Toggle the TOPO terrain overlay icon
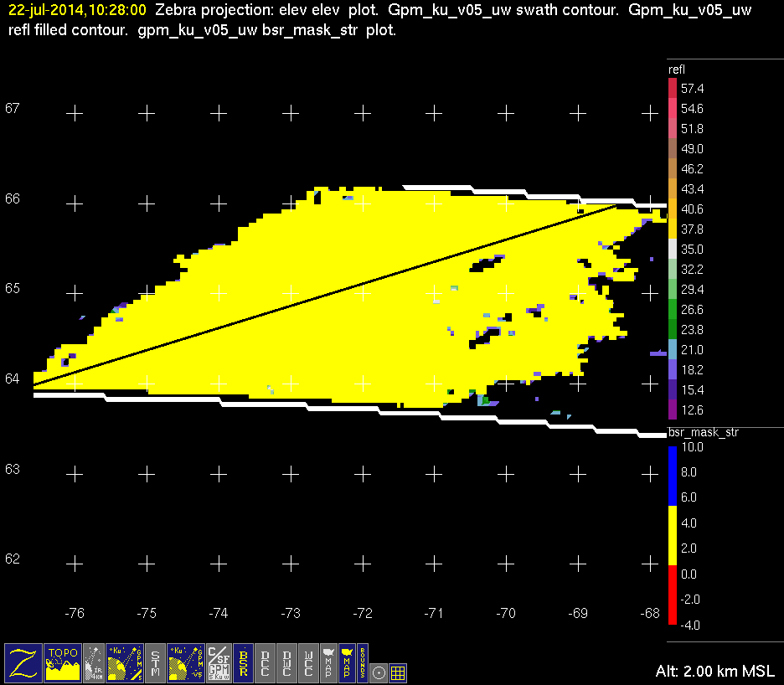Image resolution: width=784 pixels, height=685 pixels. tap(63, 662)
